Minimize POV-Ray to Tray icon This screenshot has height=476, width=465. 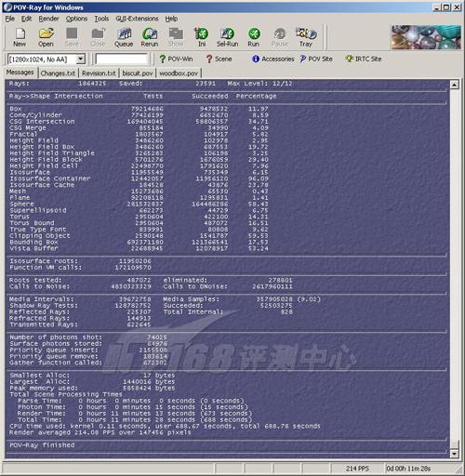pos(306,37)
